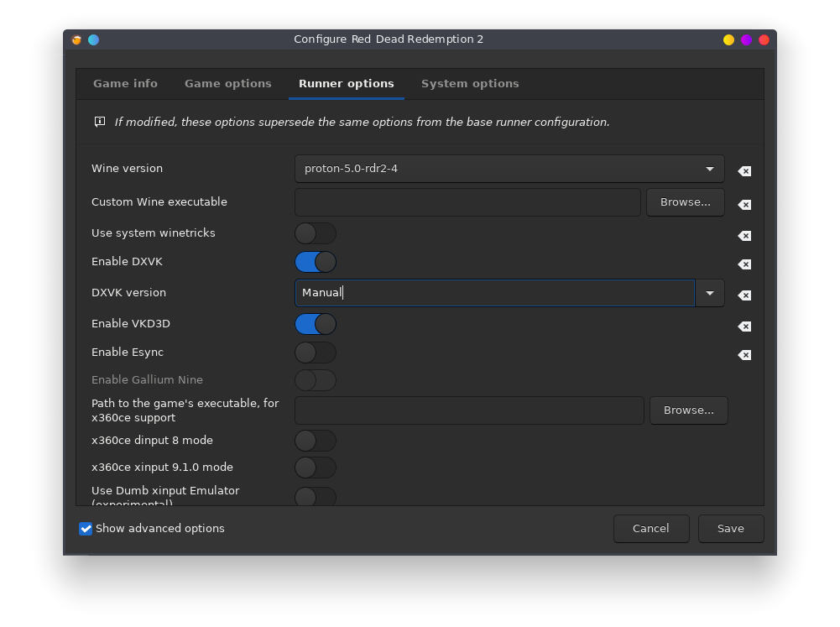Viewport: 840px width, 627px height.
Task: Turn off the Enable VKD3D switch
Action: click(x=316, y=324)
